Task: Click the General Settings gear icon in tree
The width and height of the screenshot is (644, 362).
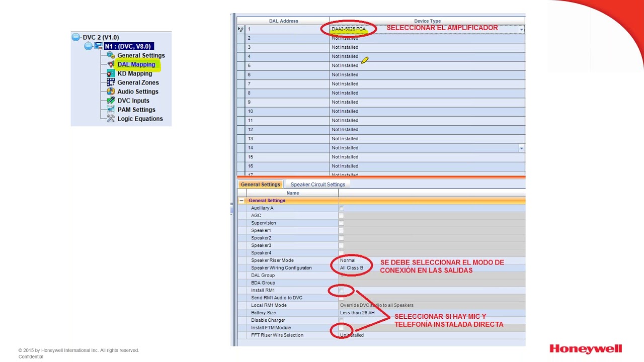Action: (x=111, y=55)
